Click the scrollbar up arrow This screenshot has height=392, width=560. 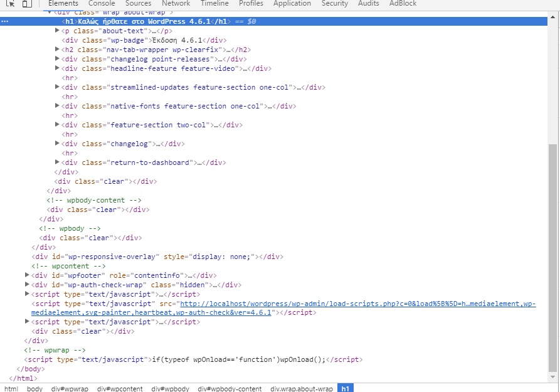553,17
